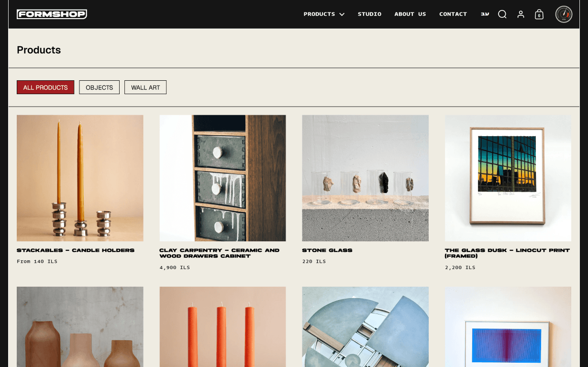Open Stackables – Candle Holders product link
Image resolution: width=588 pixels, height=367 pixels.
tap(75, 250)
